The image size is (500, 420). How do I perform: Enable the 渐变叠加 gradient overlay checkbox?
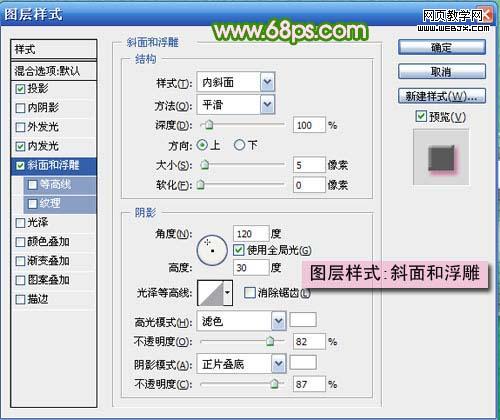[x=20, y=261]
